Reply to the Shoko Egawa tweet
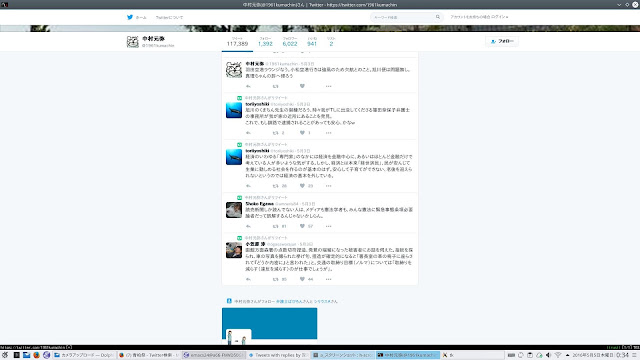 (248, 226)
